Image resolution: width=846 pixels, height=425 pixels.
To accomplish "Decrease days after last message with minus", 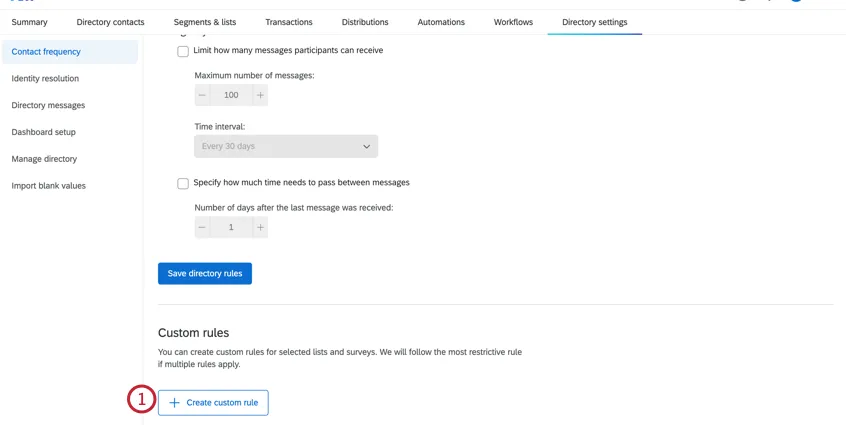I will (x=202, y=228).
